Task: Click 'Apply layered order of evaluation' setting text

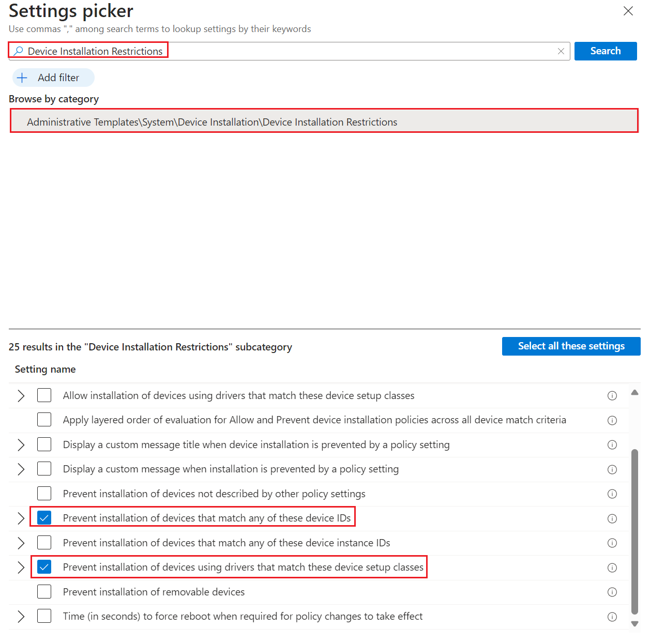Action: coord(314,420)
